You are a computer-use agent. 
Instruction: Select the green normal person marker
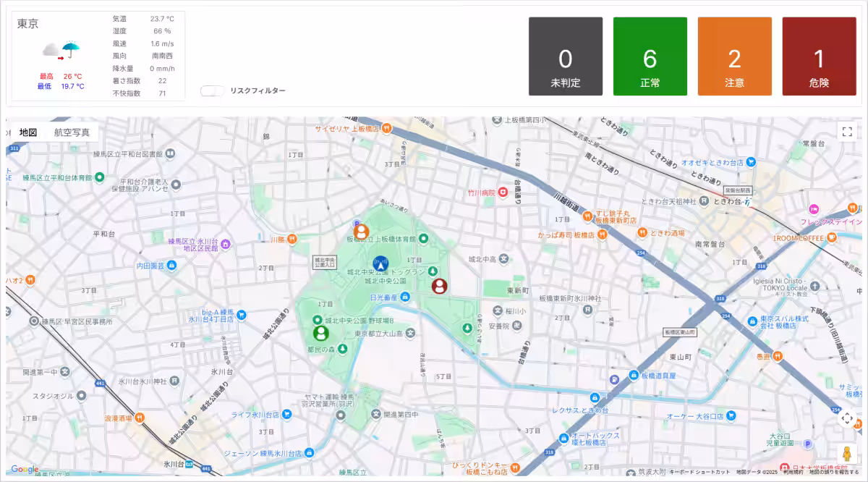click(320, 333)
